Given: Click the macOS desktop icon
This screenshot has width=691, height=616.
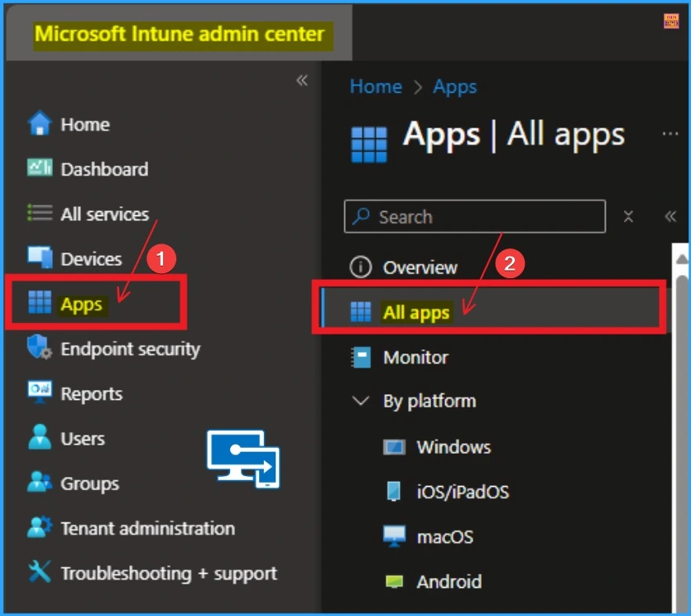Looking at the screenshot, I should point(394,537).
